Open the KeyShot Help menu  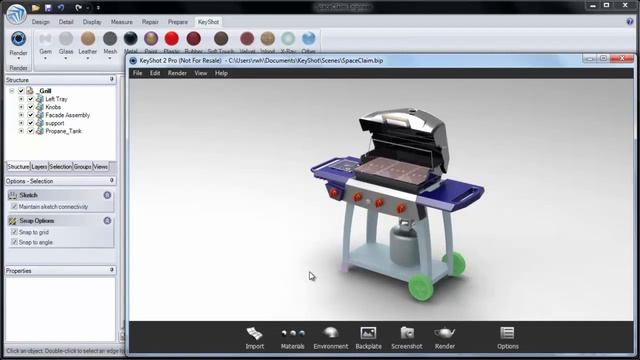221,73
